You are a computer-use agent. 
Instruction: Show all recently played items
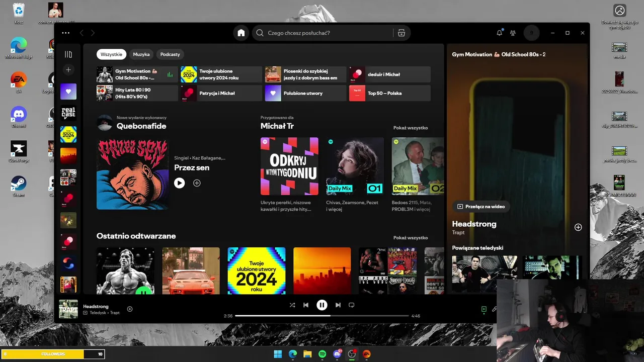[x=411, y=238]
